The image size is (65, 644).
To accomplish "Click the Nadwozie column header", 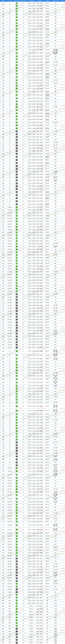I will click(47, 1).
